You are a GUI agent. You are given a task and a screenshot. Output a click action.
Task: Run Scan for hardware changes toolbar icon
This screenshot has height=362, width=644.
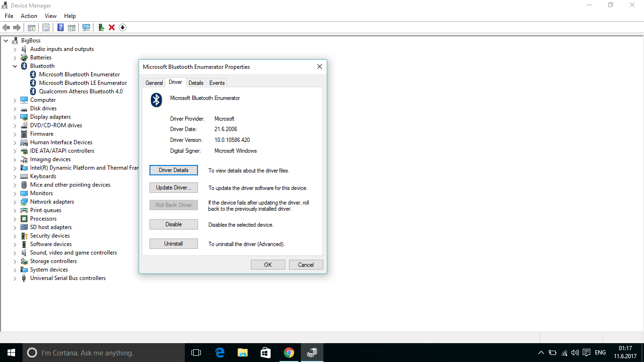pyautogui.click(x=86, y=27)
